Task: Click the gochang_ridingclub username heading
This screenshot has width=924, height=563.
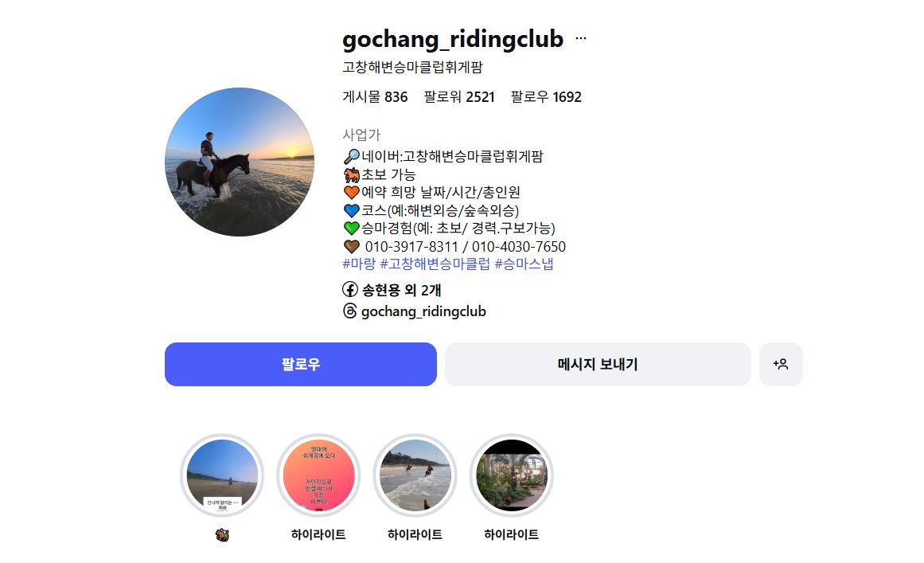Action: click(x=453, y=39)
